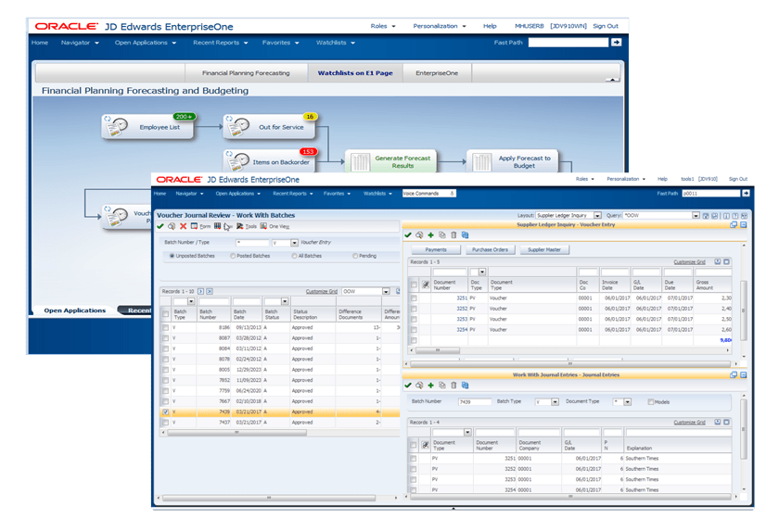Click trash Delete icon in Journal Entries toolbar

[x=453, y=386]
